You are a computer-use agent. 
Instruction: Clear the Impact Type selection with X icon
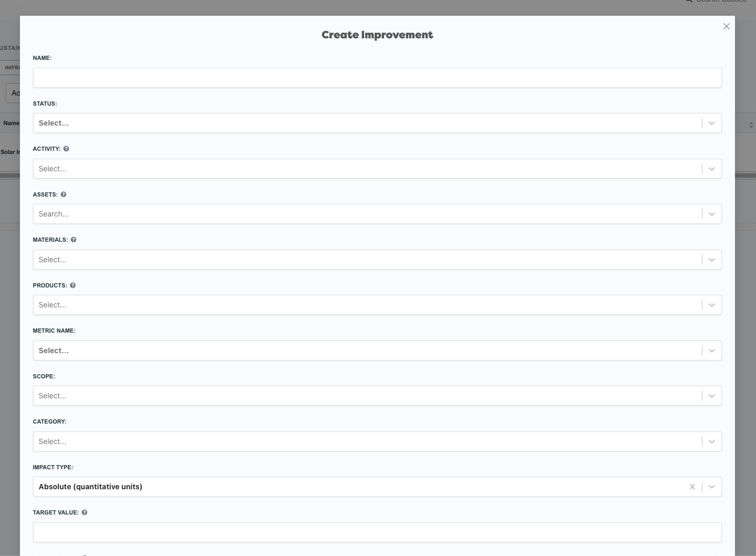(x=692, y=487)
